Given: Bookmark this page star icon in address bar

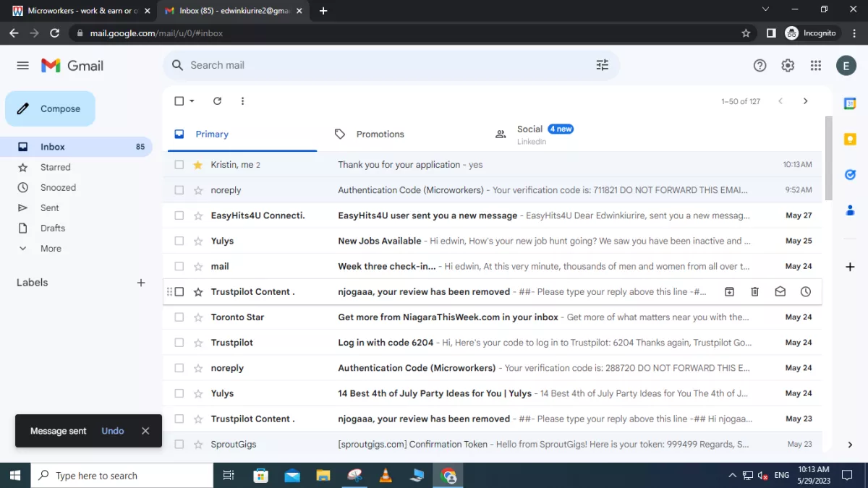Looking at the screenshot, I should coord(746,33).
